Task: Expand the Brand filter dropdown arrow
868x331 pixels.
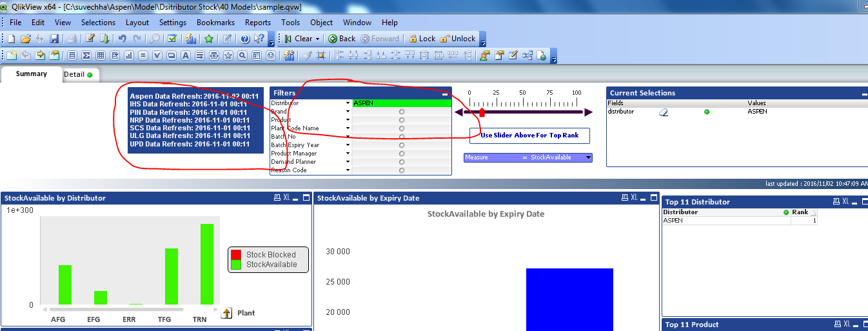Action: pos(348,112)
